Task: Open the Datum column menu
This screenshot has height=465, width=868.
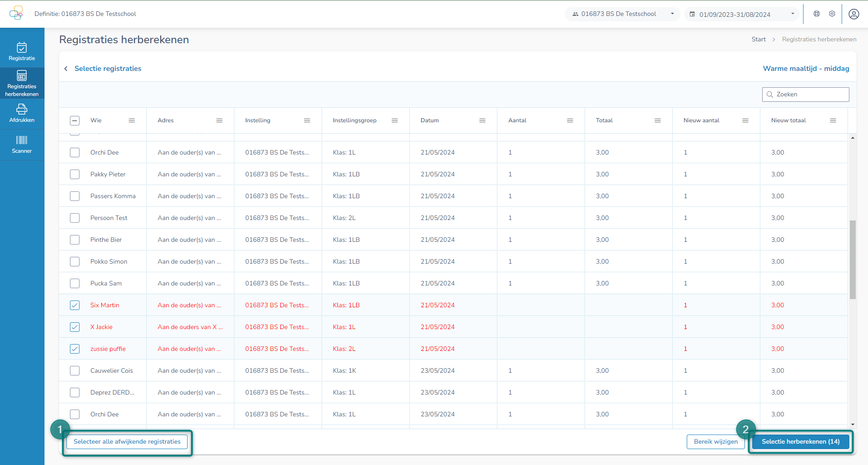Action: (482, 120)
